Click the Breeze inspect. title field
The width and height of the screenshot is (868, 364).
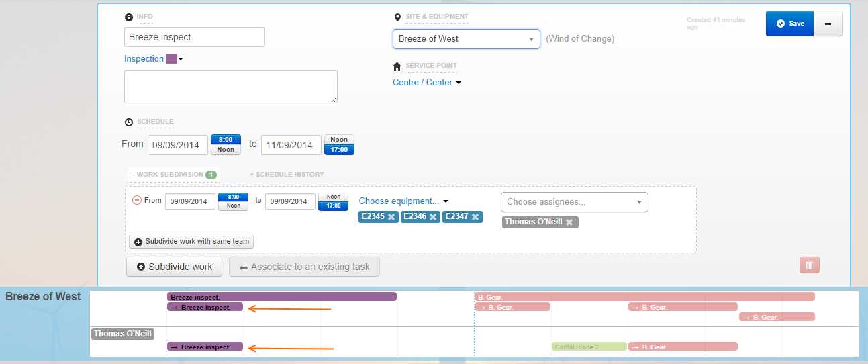tap(195, 38)
